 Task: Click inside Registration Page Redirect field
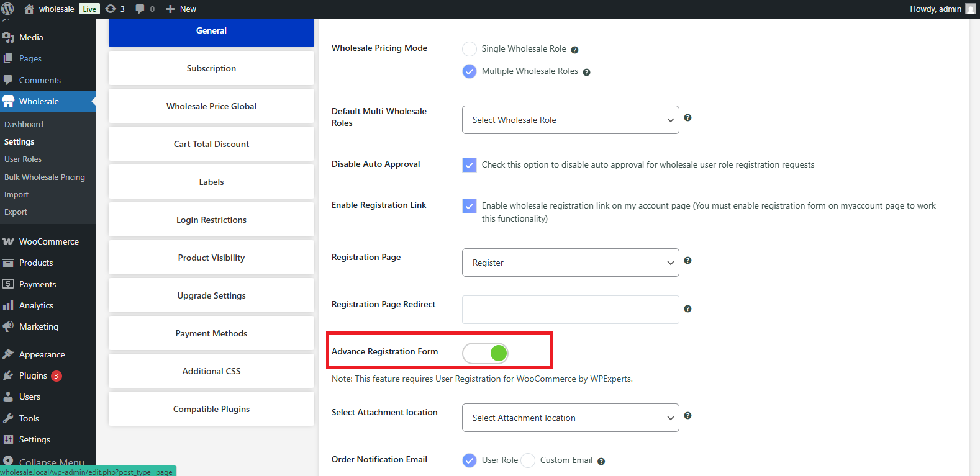(x=570, y=310)
